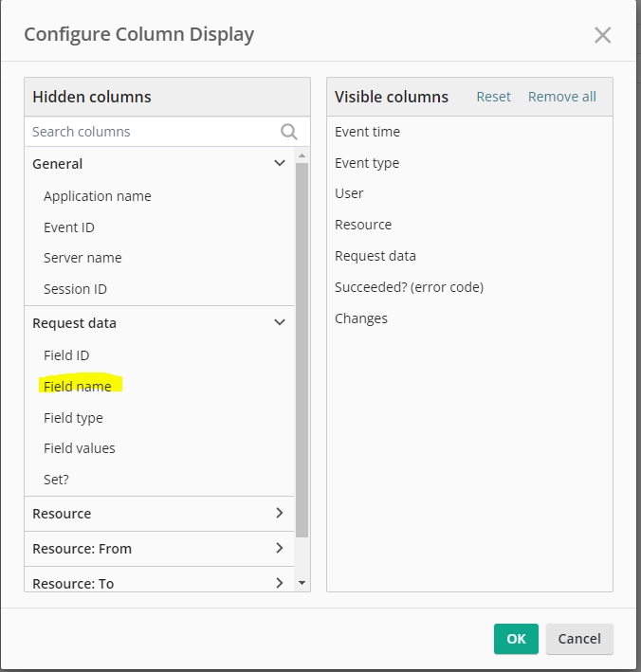The image size is (641, 672).
Task: Reset the visible columns
Action: pos(493,97)
